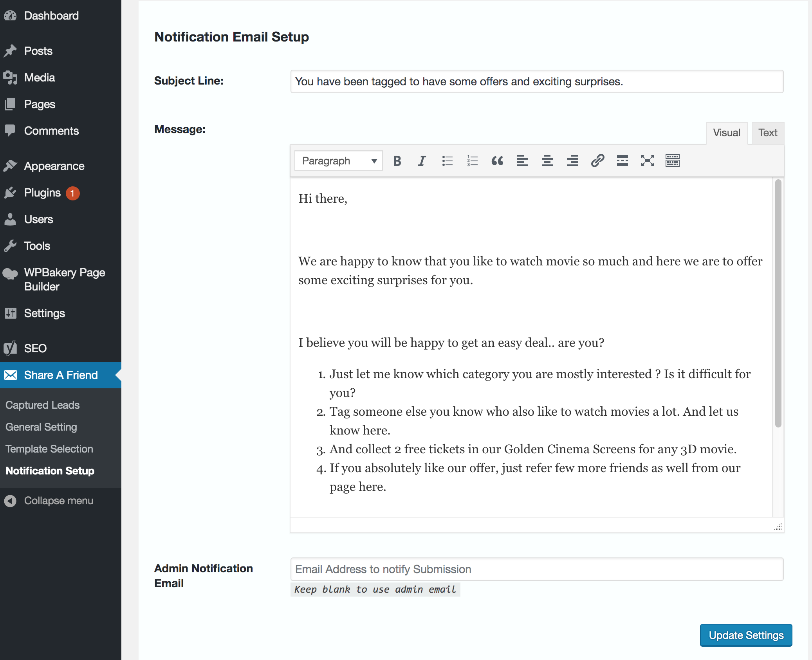812x660 pixels.
Task: Open Template Selection page
Action: point(49,449)
